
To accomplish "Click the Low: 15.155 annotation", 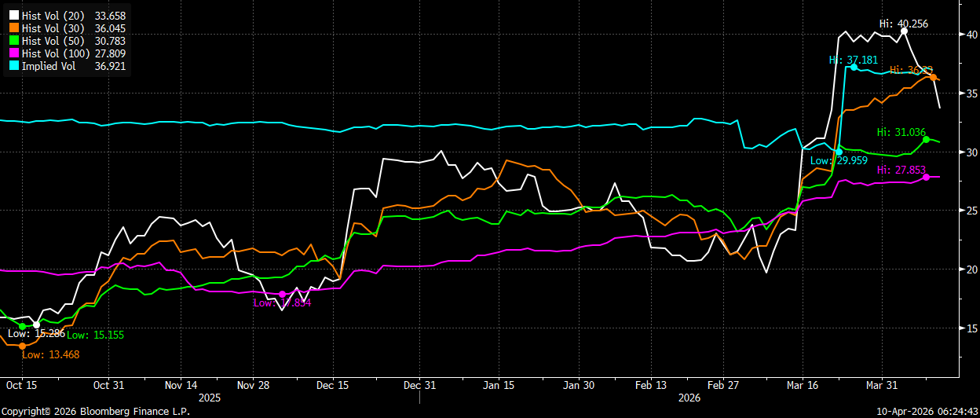I will click(x=95, y=335).
